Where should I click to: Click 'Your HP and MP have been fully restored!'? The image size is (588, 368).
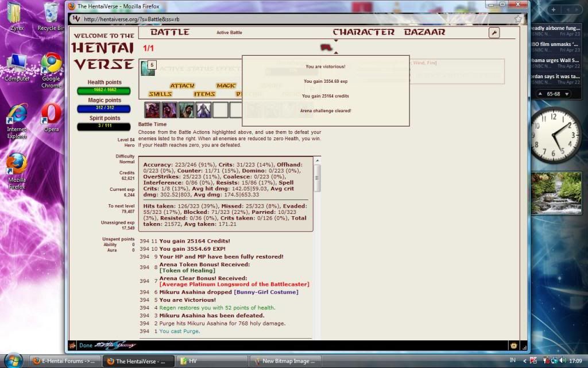tap(221, 257)
